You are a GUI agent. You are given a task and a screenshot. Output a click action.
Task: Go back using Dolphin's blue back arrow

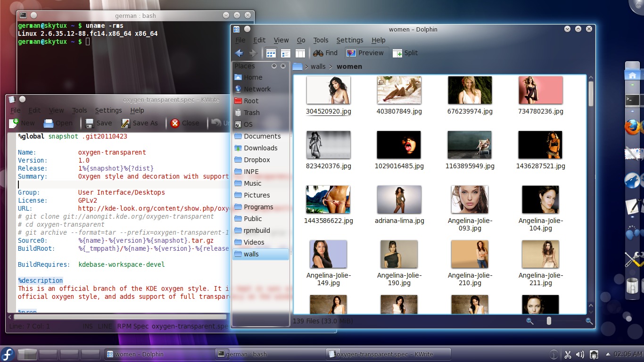coord(239,53)
